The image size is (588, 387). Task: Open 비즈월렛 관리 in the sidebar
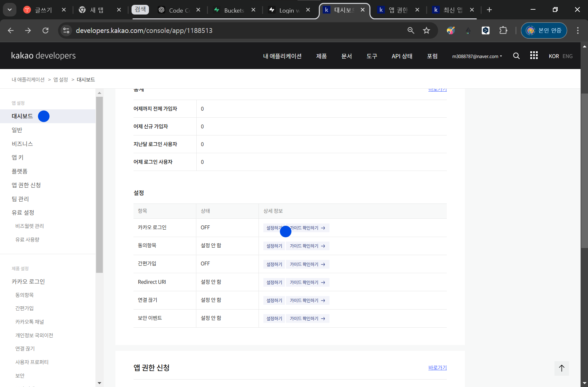coord(30,226)
